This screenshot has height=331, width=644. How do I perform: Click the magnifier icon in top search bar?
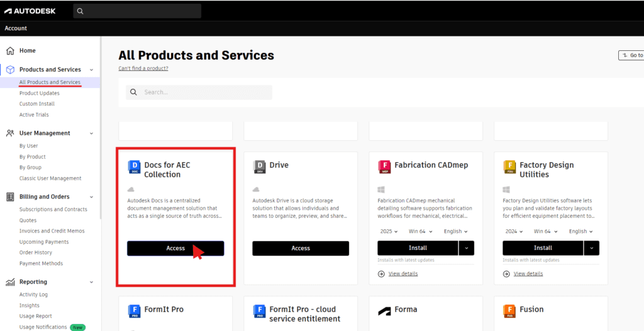(80, 11)
